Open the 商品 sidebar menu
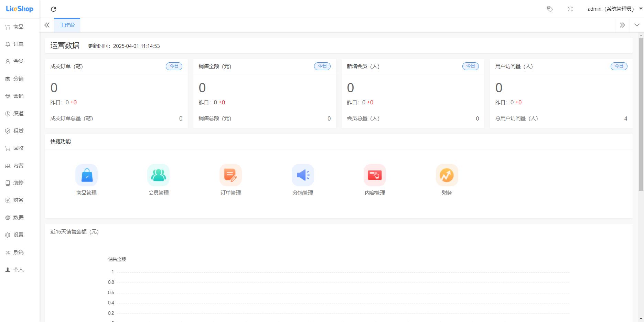Viewport: 644px width, 322px height. (x=18, y=27)
